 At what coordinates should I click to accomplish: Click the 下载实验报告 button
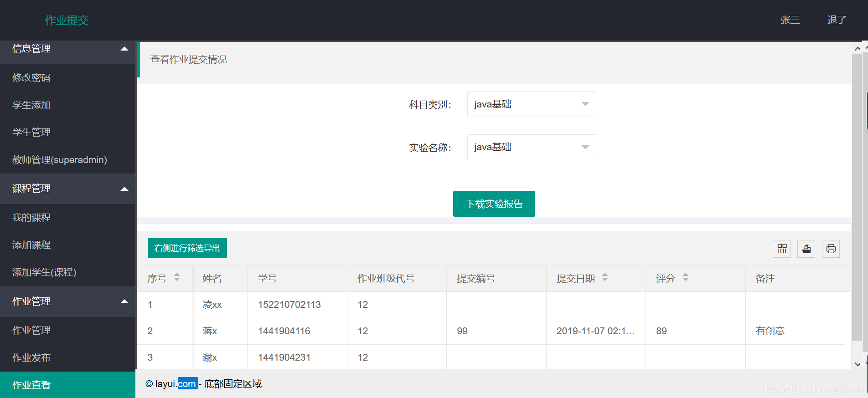pyautogui.click(x=494, y=204)
